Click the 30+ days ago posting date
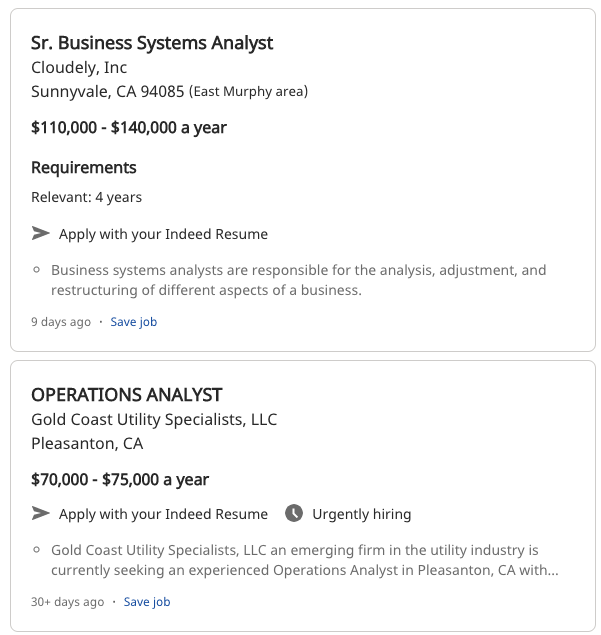Screen dimensions: 601x635 pyautogui.click(x=67, y=602)
